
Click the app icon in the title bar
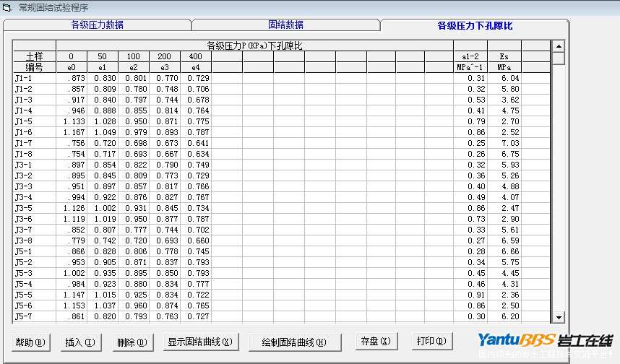pos(8,7)
